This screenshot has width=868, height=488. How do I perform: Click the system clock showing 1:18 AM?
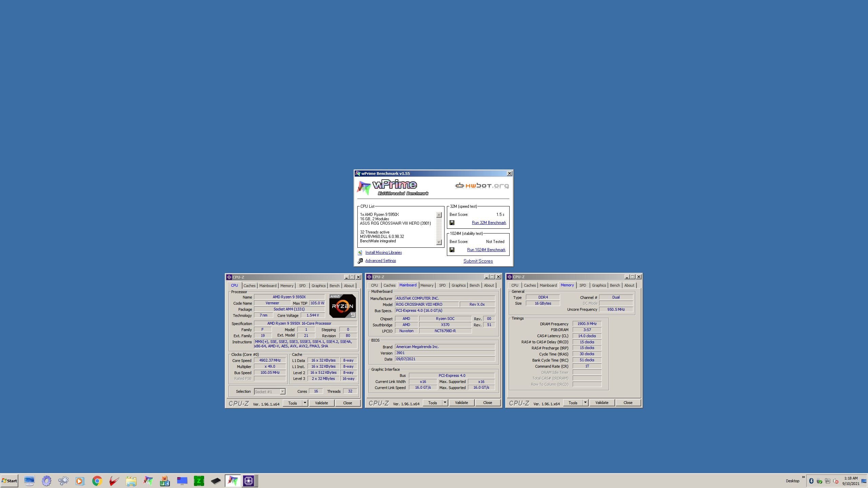[x=851, y=478]
